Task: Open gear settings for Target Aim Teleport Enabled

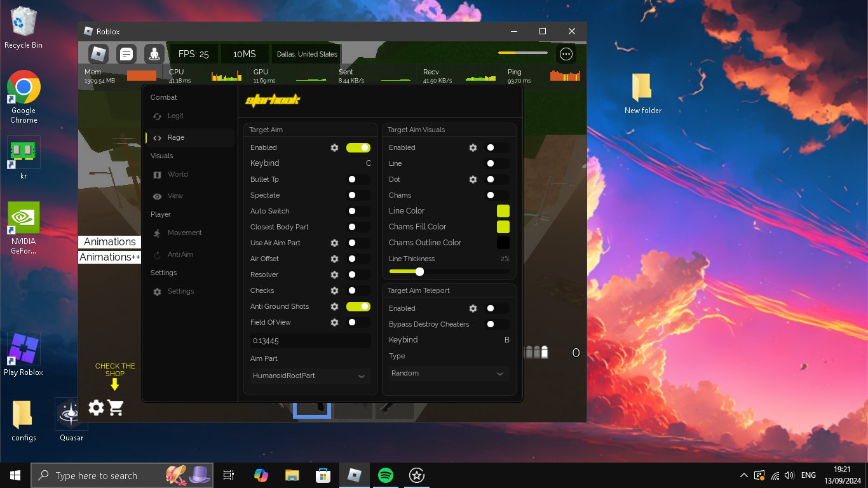Action: (473, 308)
